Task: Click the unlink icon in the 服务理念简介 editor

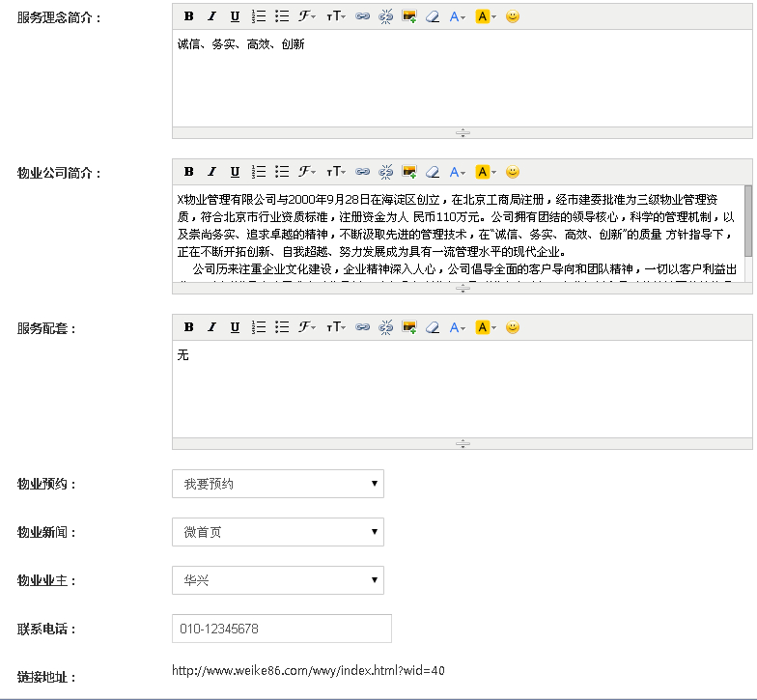Action: tap(386, 16)
